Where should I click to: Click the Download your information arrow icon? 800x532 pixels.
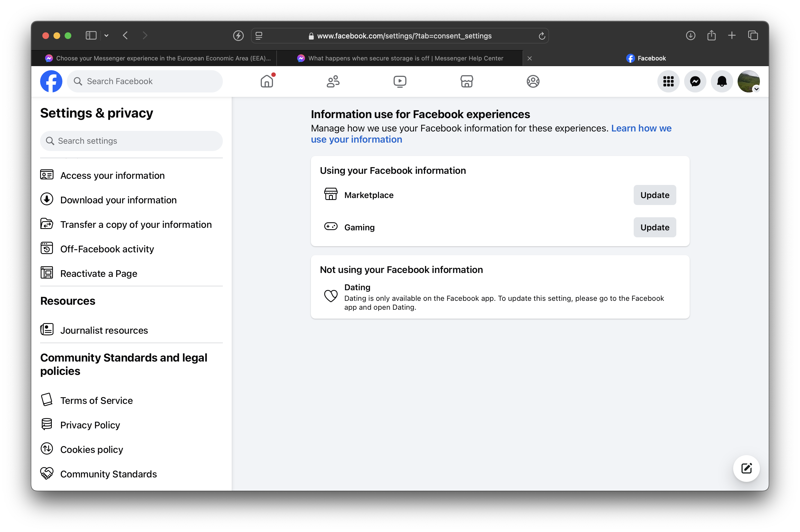(47, 199)
